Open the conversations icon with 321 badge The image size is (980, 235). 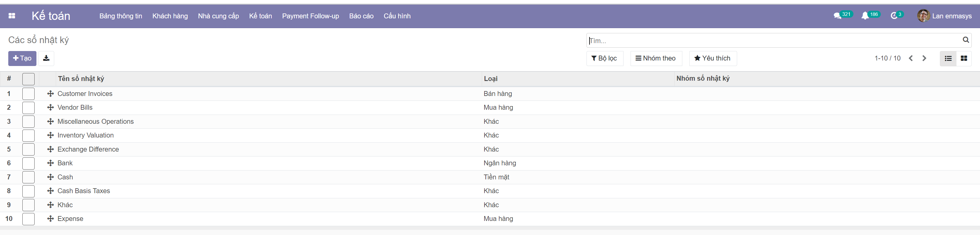tap(837, 16)
